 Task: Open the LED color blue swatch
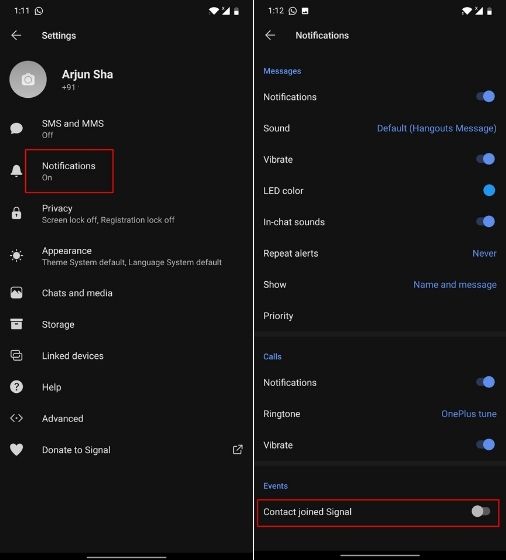point(489,190)
